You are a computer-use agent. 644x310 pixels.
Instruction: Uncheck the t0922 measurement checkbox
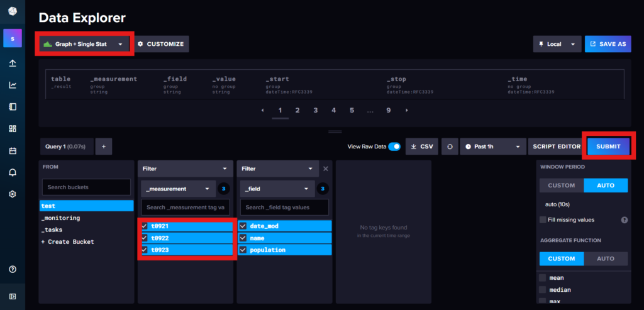145,238
